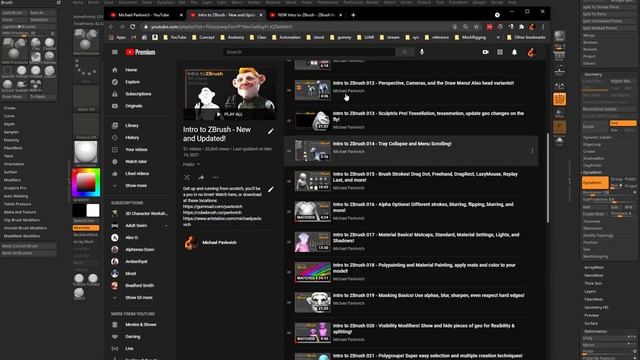Screen dimensions: 640x360
Task: Open the Concept bookmark folder
Action: coord(203,38)
